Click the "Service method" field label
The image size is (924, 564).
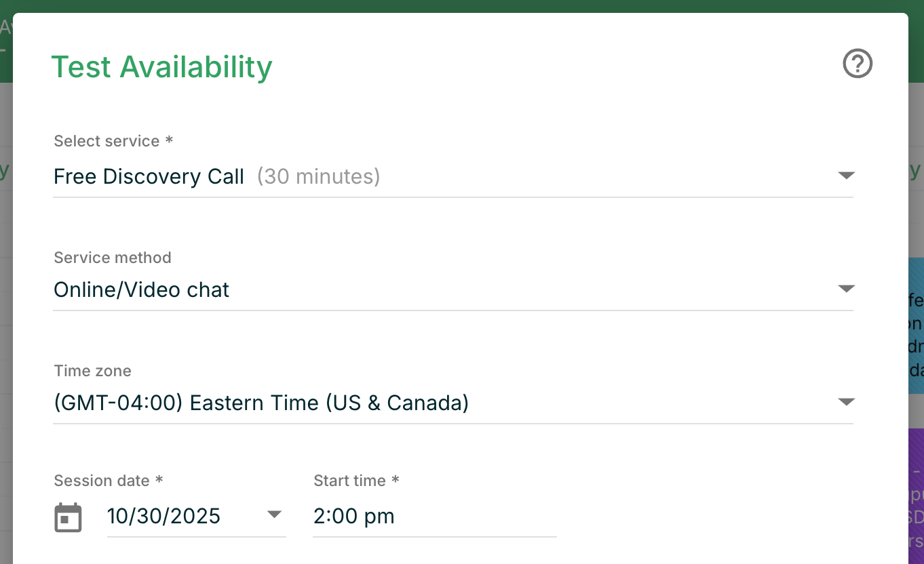(x=113, y=258)
